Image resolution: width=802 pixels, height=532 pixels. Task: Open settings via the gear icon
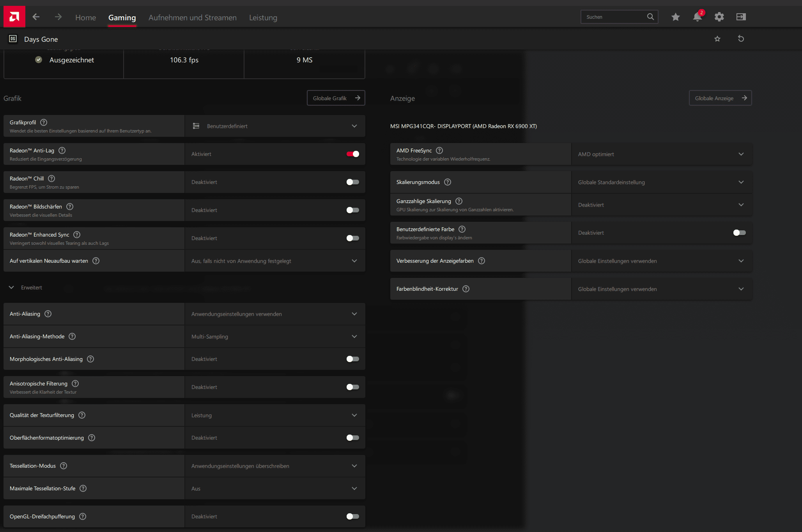719,17
